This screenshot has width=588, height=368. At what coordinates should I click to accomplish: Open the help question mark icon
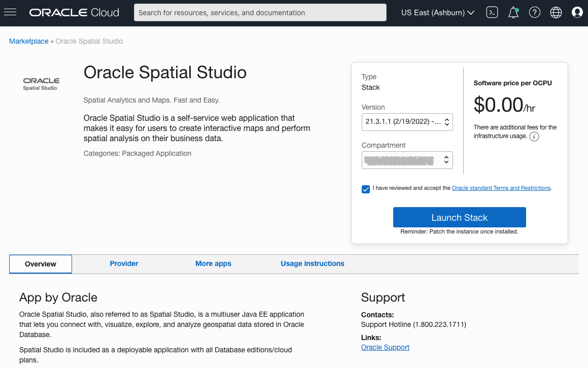coord(534,12)
